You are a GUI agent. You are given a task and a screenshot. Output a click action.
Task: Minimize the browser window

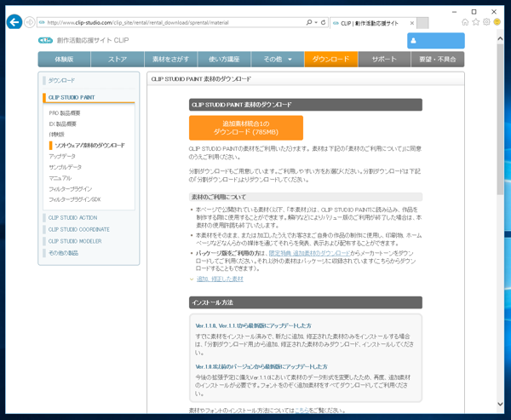coord(454,12)
